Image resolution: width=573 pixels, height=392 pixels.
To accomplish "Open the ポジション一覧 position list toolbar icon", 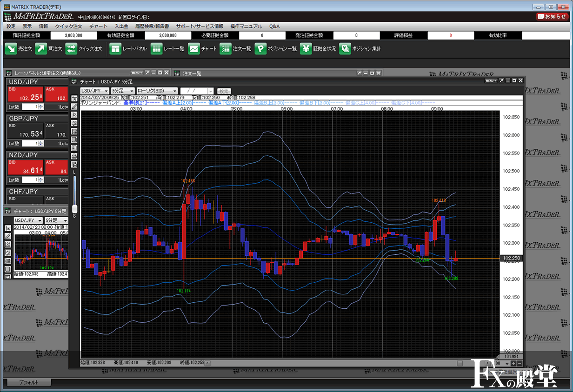I will pyautogui.click(x=260, y=48).
